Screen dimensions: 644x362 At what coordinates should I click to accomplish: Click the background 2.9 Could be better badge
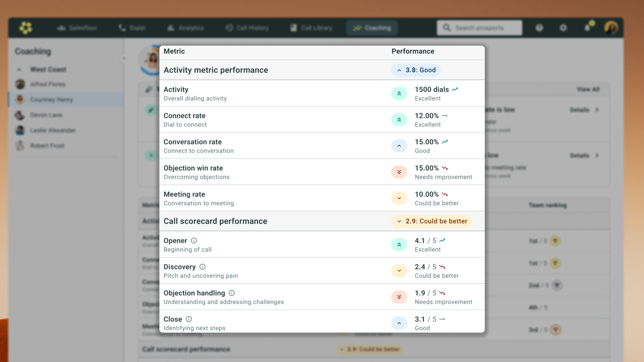369,349
